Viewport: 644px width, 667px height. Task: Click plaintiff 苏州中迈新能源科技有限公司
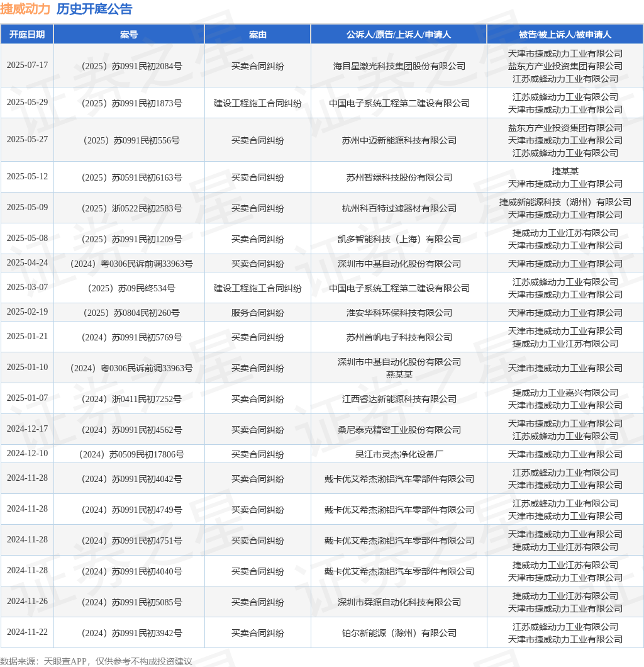click(399, 140)
